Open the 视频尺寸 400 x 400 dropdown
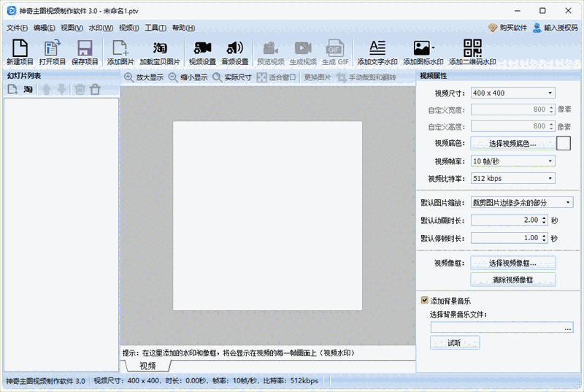The width and height of the screenshot is (584, 392). coord(513,93)
